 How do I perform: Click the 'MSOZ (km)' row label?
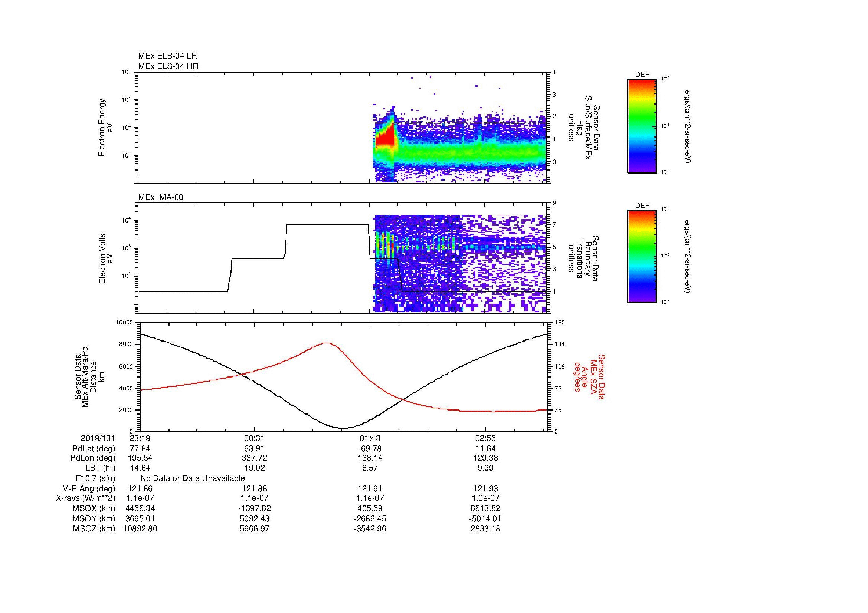94,529
